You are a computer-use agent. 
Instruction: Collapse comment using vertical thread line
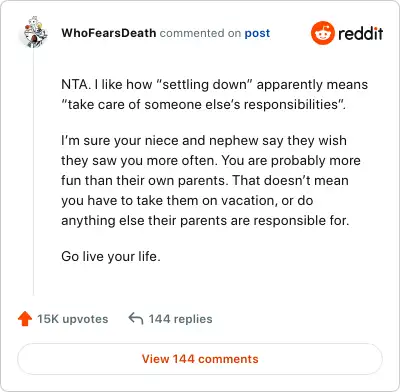click(x=33, y=172)
